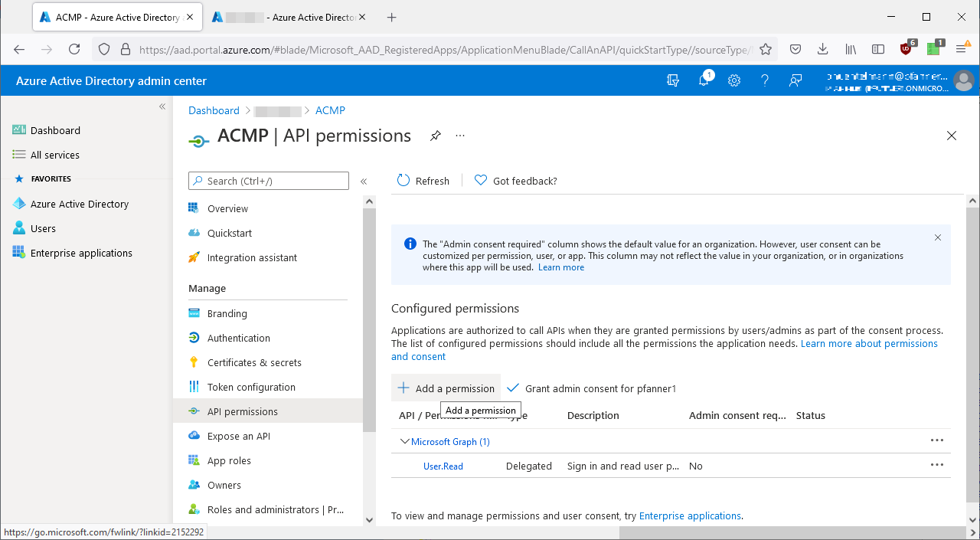The image size is (980, 540).
Task: Open the Cloud Shell portal icon
Action: click(x=673, y=80)
